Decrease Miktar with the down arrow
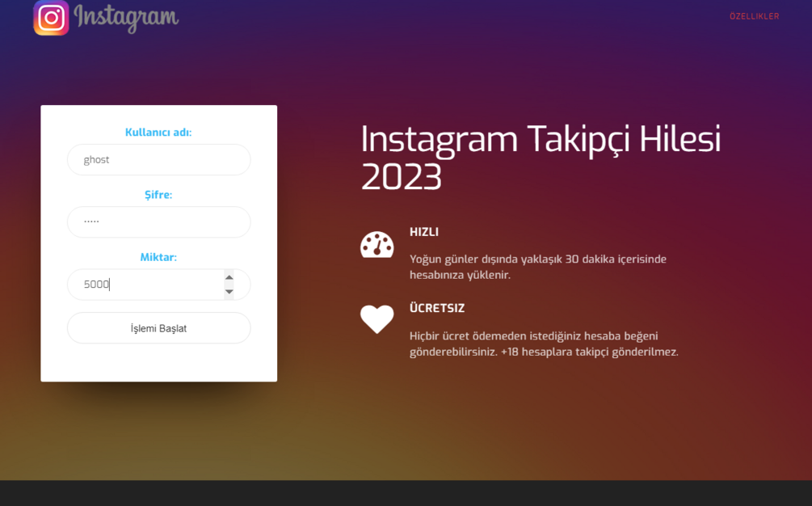 click(229, 292)
